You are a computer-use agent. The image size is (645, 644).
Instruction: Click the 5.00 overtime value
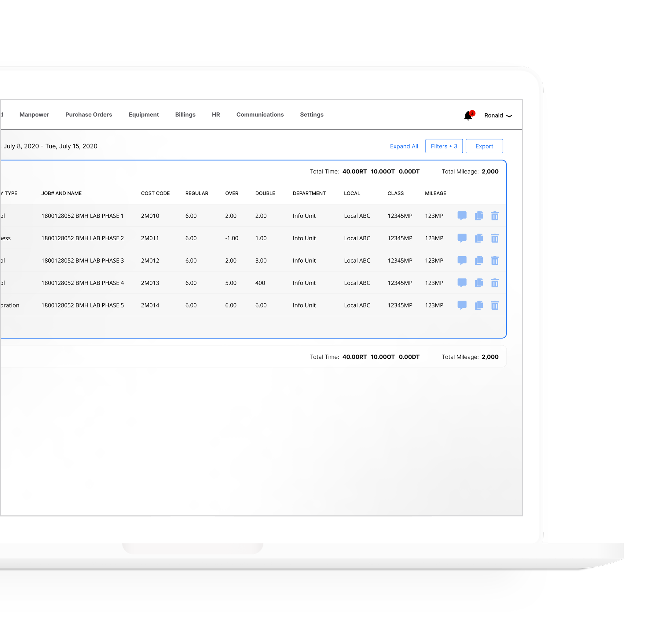pyautogui.click(x=231, y=283)
